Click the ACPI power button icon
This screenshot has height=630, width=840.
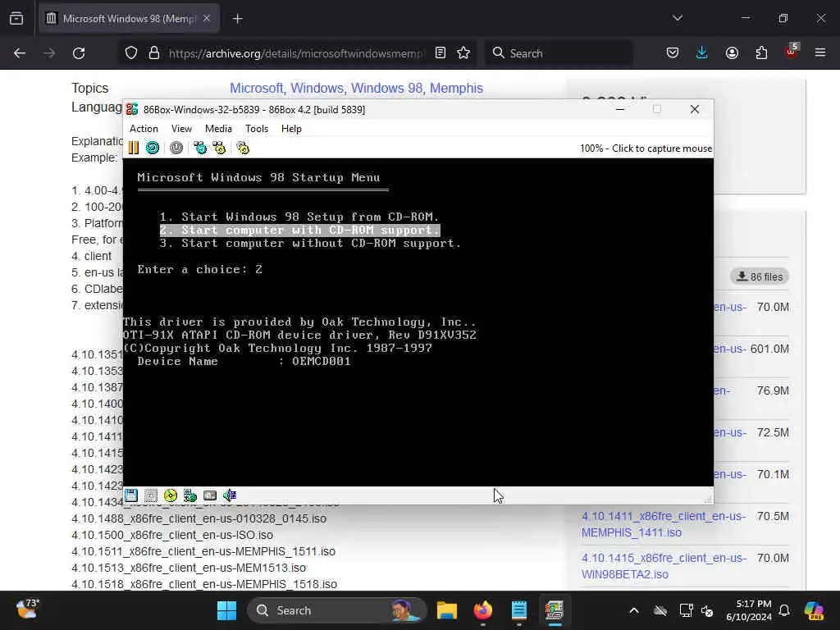(176, 148)
